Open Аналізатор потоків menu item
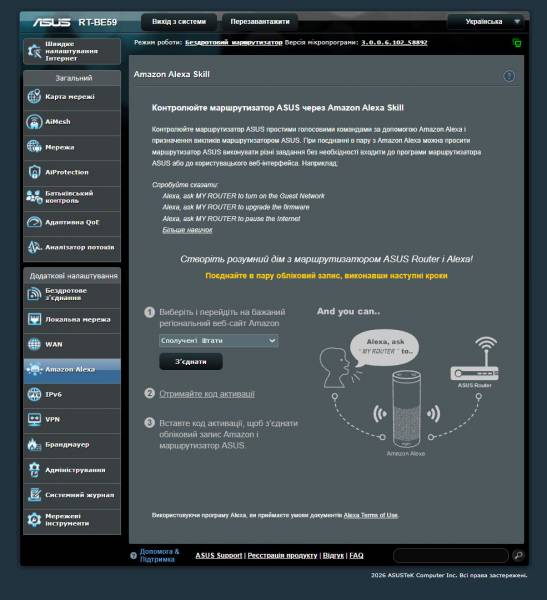The width and height of the screenshot is (547, 600). click(x=72, y=247)
